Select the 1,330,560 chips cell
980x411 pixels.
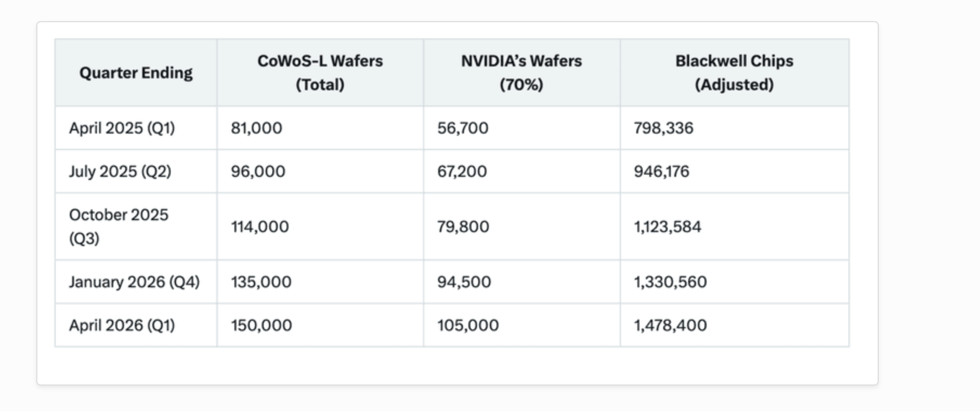(x=670, y=282)
